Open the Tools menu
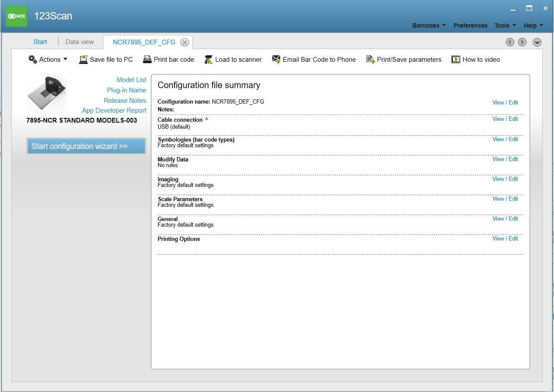554x392 pixels. tap(505, 25)
